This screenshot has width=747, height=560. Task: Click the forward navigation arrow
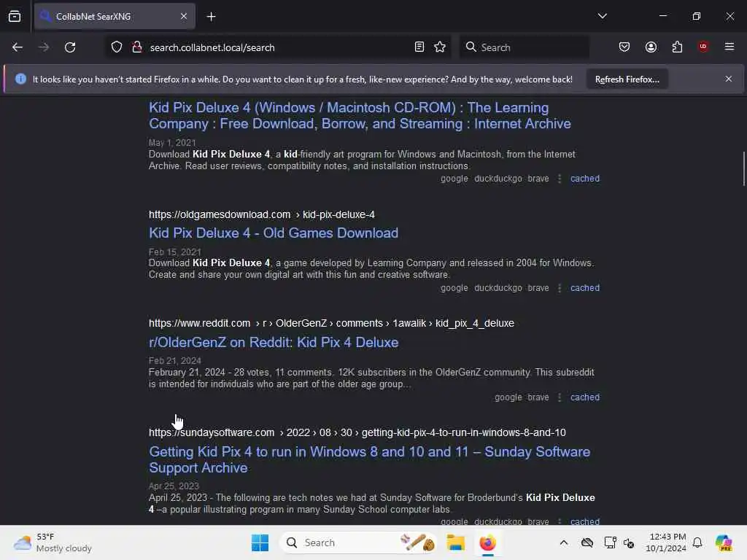pyautogui.click(x=44, y=47)
